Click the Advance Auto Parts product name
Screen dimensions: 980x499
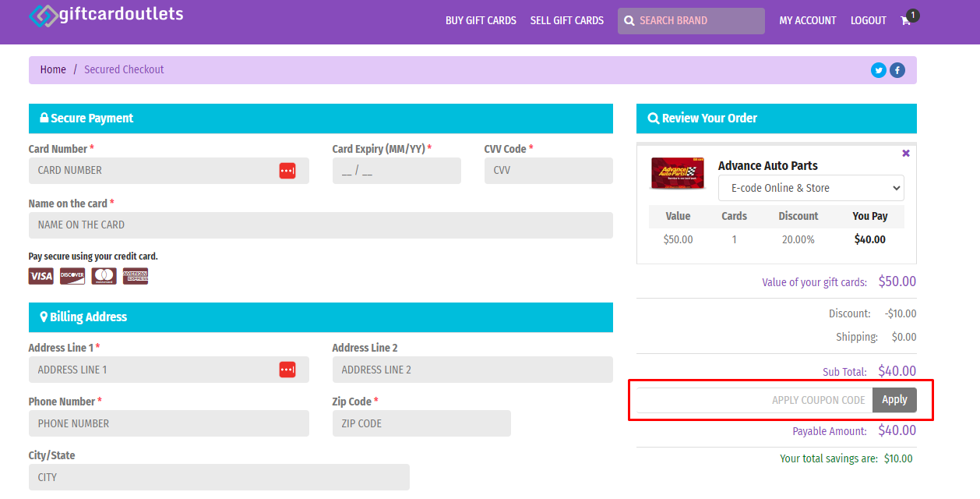(768, 165)
